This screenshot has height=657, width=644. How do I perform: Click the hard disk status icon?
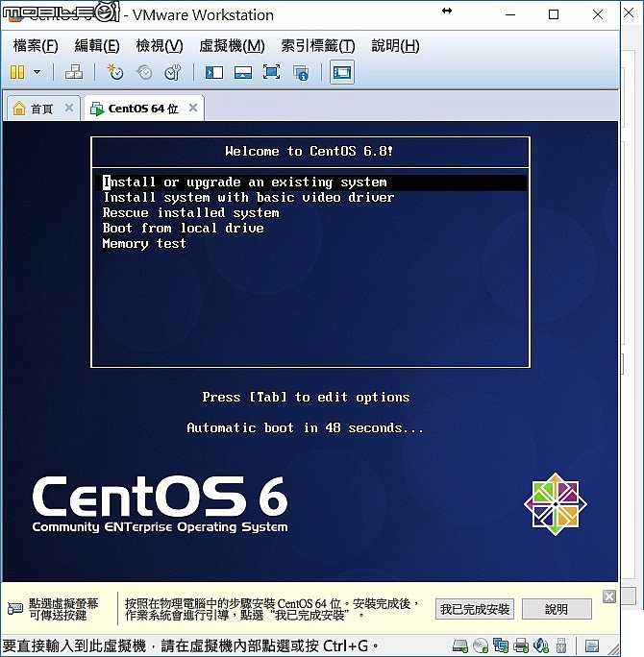click(460, 645)
